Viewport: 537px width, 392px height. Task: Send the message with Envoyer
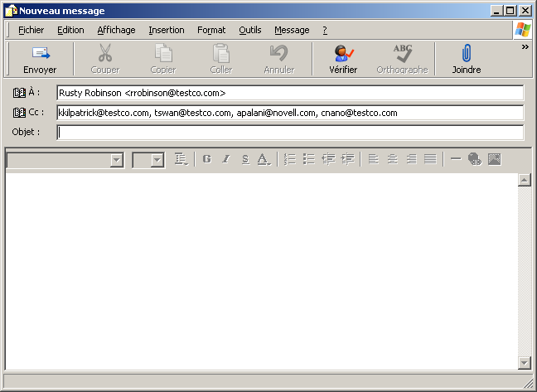[40, 59]
